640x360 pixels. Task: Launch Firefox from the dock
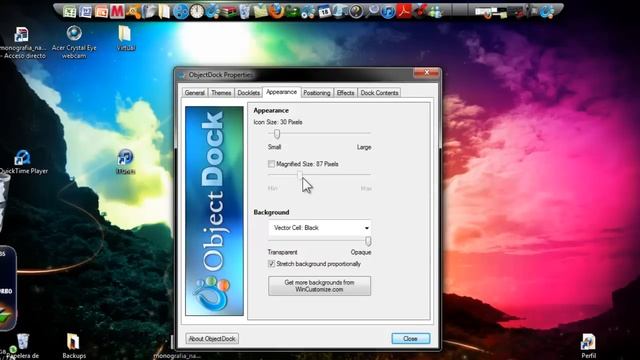pos(276,11)
